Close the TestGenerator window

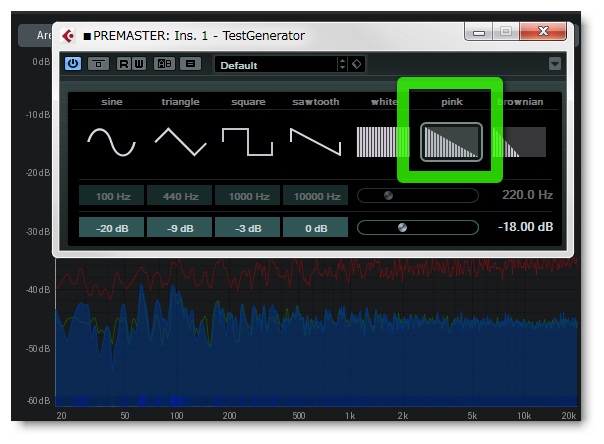pyautogui.click(x=543, y=31)
